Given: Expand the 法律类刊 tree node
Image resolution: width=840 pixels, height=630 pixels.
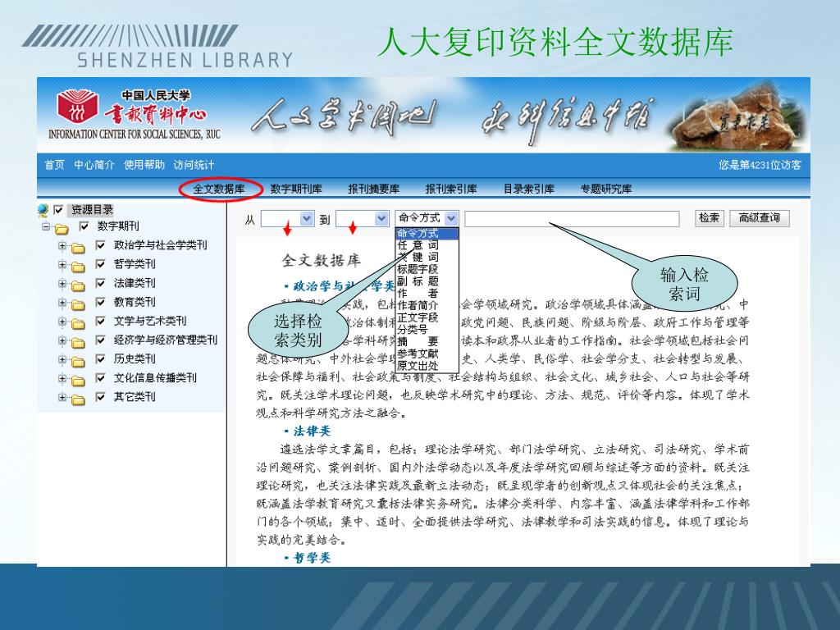Looking at the screenshot, I should click(x=62, y=283).
